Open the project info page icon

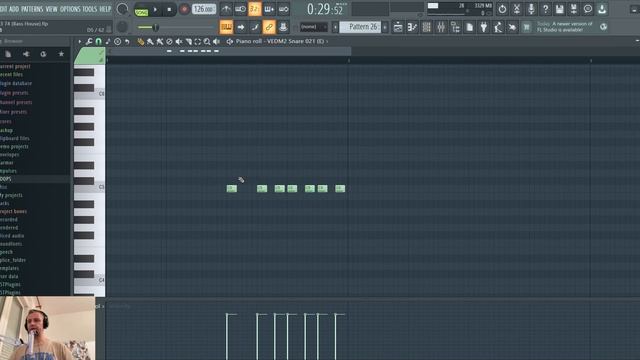coord(469,27)
